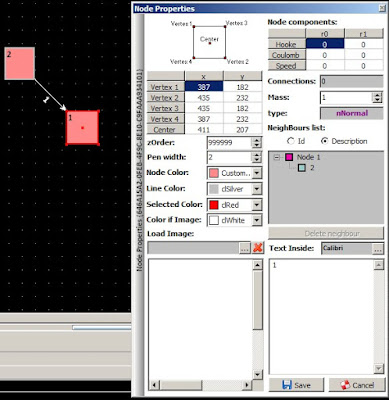This screenshot has width=389, height=400.
Task: Collapse the Node 1 tree entry
Action: coord(277,157)
